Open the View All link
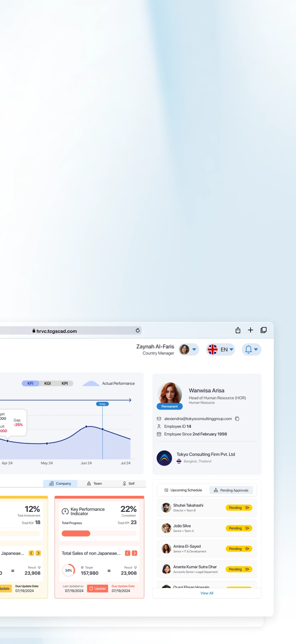 click(x=207, y=593)
